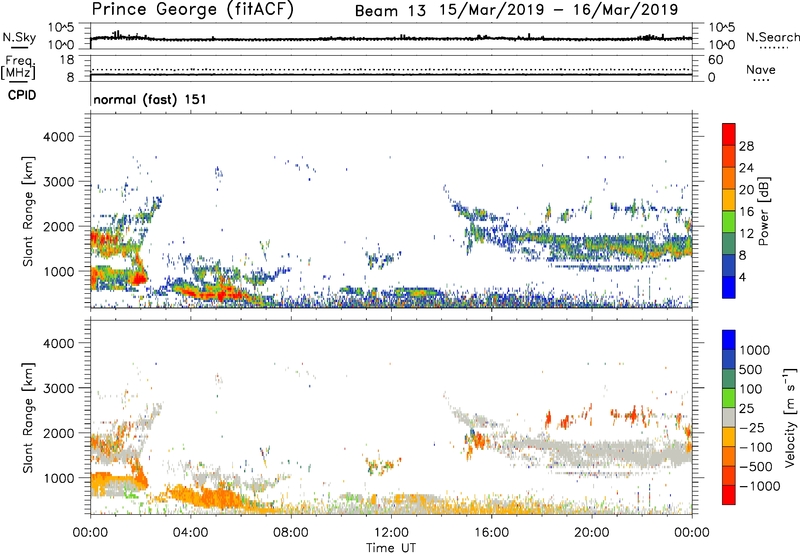
Task: Click the "04:00" time tick label
Action: [x=190, y=533]
